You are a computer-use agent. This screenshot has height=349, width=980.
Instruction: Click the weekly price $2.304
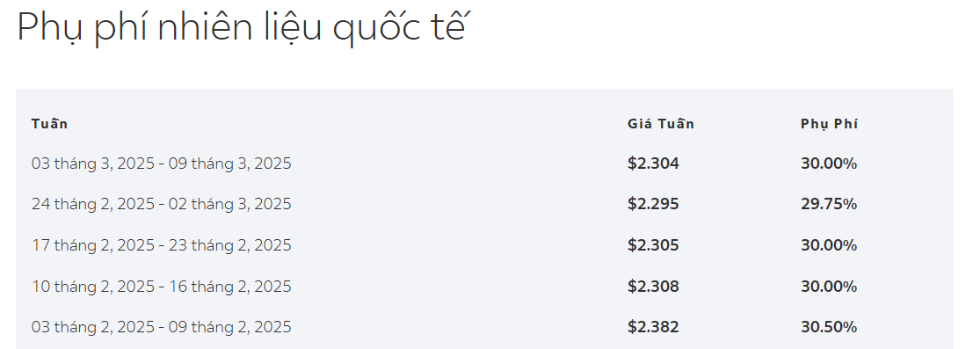coord(653,164)
